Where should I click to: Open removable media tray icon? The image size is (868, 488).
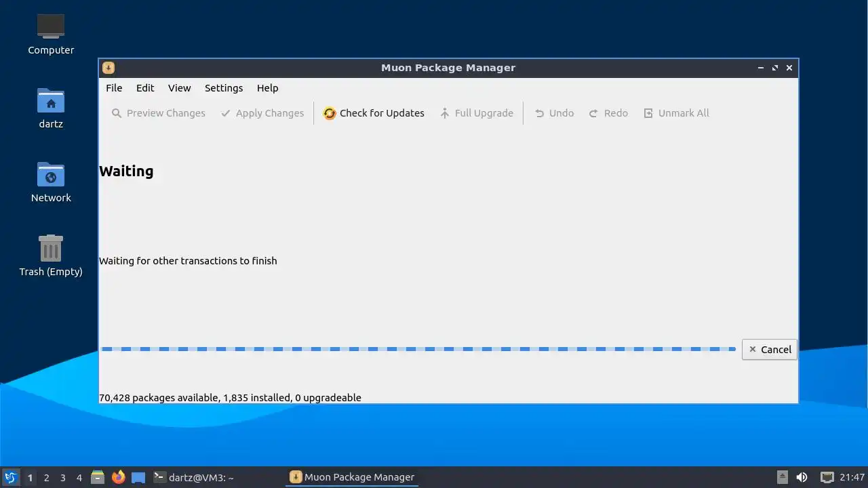(x=782, y=477)
